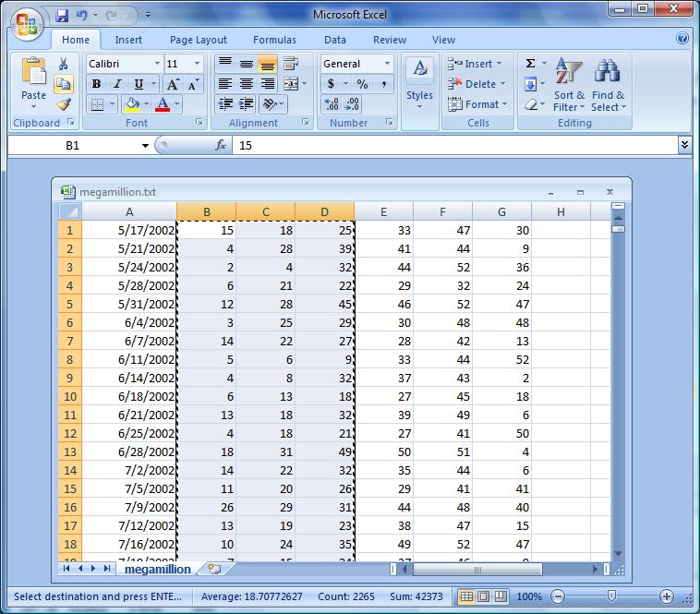Align text left in Alignment group

225,84
